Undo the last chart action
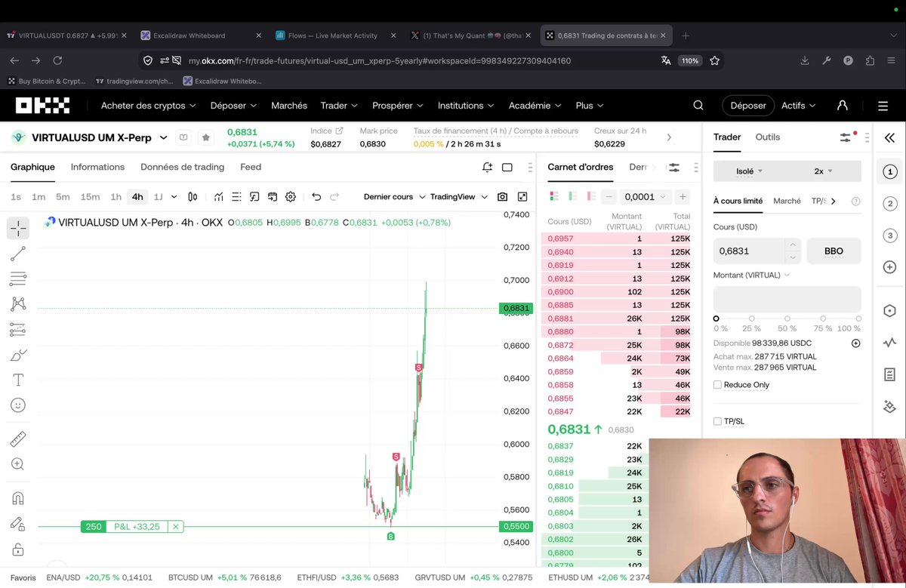 click(x=316, y=197)
